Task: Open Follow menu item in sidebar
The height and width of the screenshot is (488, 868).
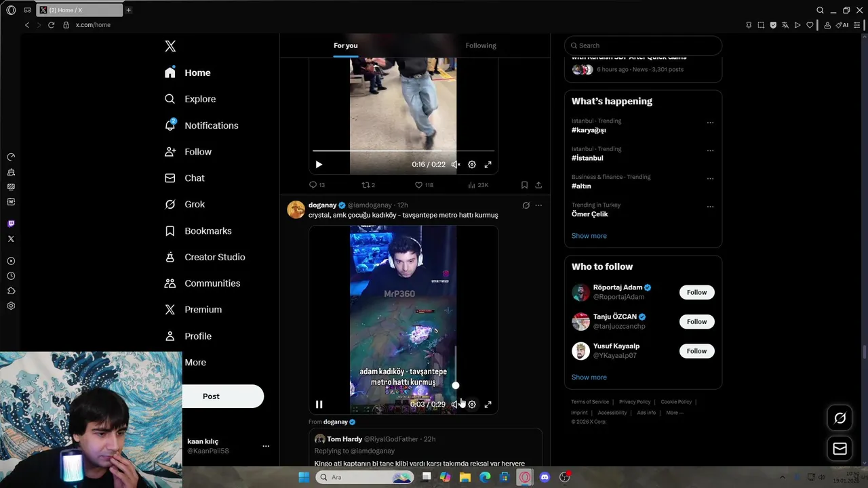Action: (x=188, y=152)
